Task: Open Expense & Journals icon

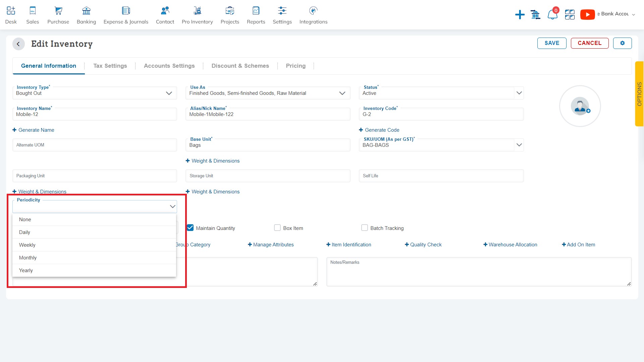Action: pos(126,11)
